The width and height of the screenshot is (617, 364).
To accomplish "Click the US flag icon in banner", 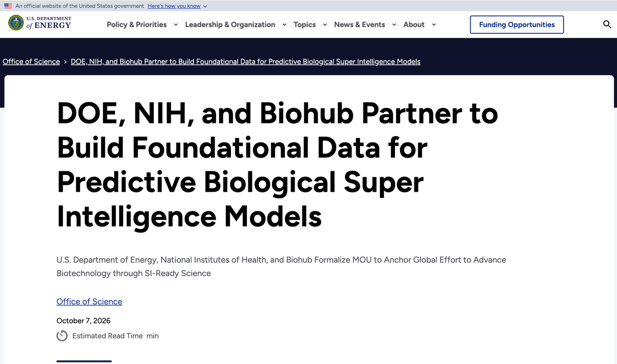I will pyautogui.click(x=8, y=6).
